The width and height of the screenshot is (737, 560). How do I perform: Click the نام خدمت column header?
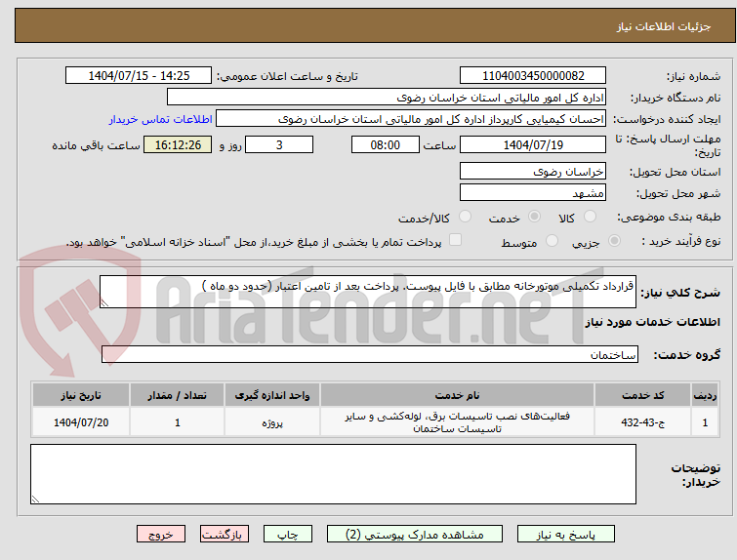[x=458, y=395]
